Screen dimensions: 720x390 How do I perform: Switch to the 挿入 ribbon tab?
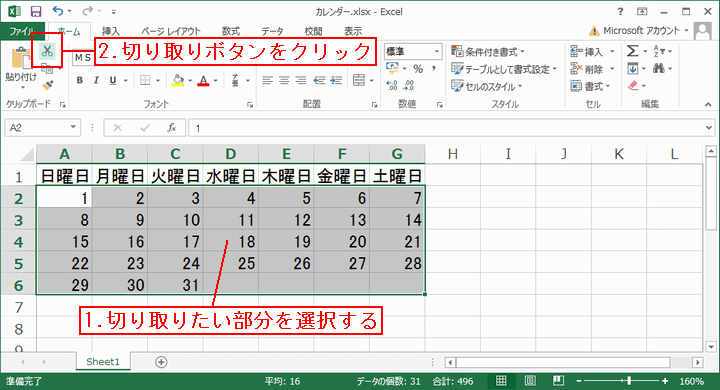point(111,31)
